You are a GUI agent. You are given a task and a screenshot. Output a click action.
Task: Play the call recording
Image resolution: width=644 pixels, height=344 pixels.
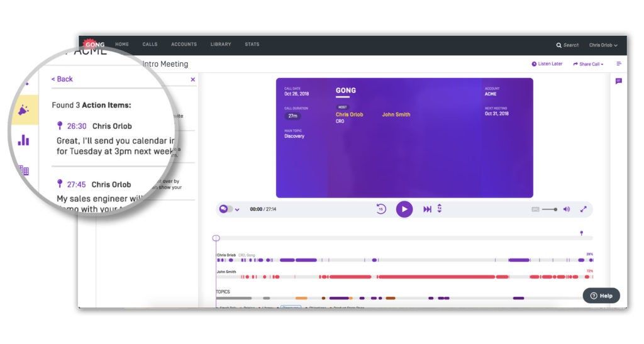coord(404,209)
